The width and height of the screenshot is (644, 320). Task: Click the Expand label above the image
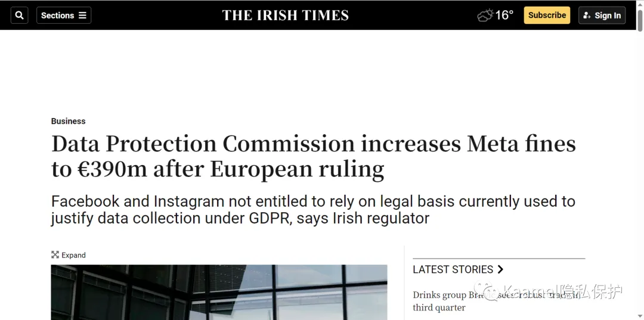coord(73,255)
